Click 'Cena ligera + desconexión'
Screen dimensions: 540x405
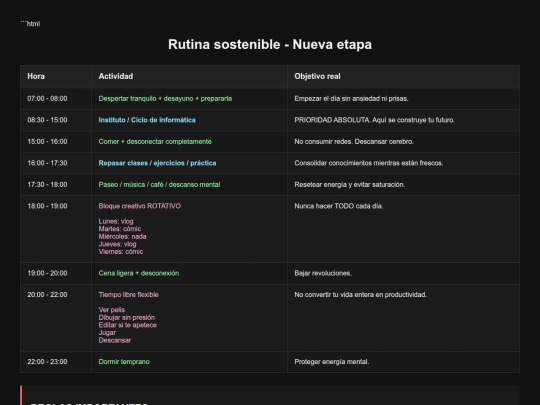coord(138,273)
